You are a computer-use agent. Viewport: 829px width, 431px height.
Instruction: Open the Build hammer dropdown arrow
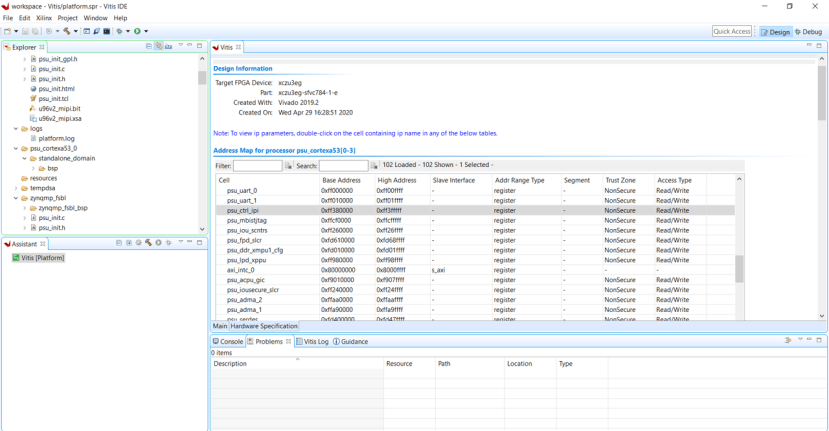tap(76, 31)
